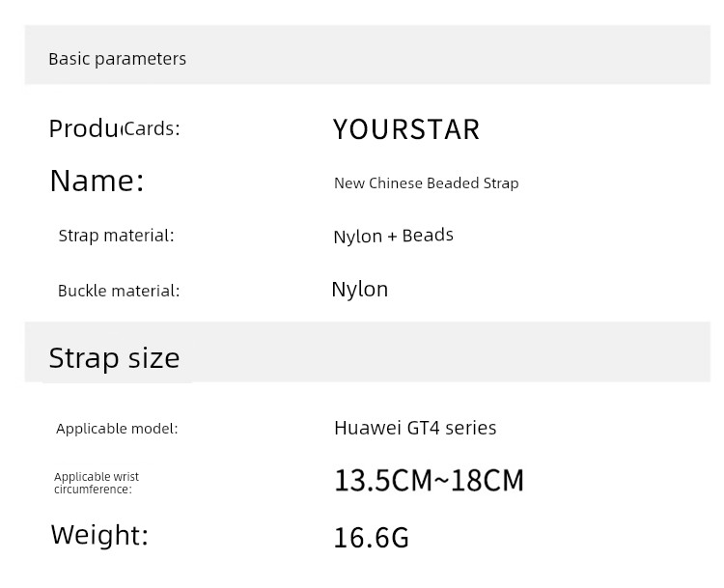Click the Strap size section header
This screenshot has width=724, height=588.
[x=114, y=358]
